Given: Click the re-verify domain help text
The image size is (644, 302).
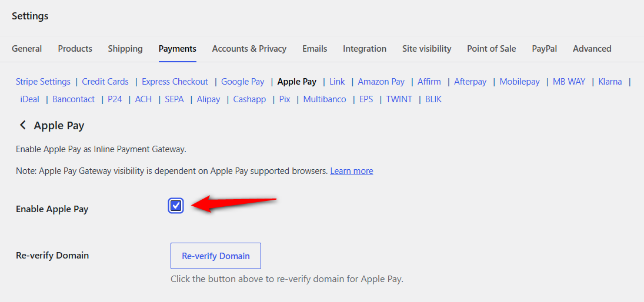Looking at the screenshot, I should (x=287, y=280).
